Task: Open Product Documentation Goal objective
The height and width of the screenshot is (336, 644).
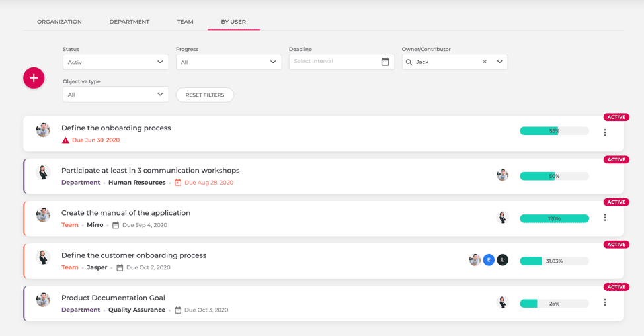Action: [113, 298]
